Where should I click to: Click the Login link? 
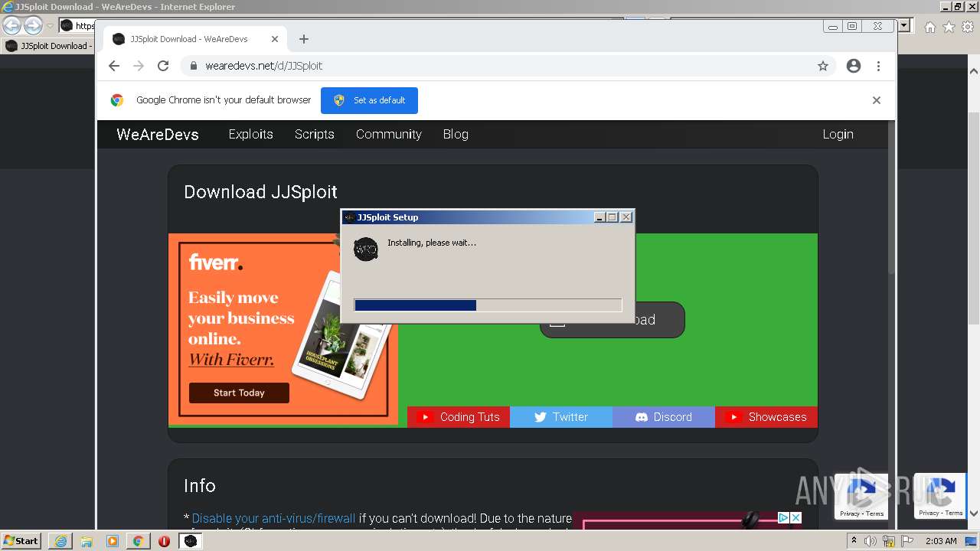tap(838, 134)
